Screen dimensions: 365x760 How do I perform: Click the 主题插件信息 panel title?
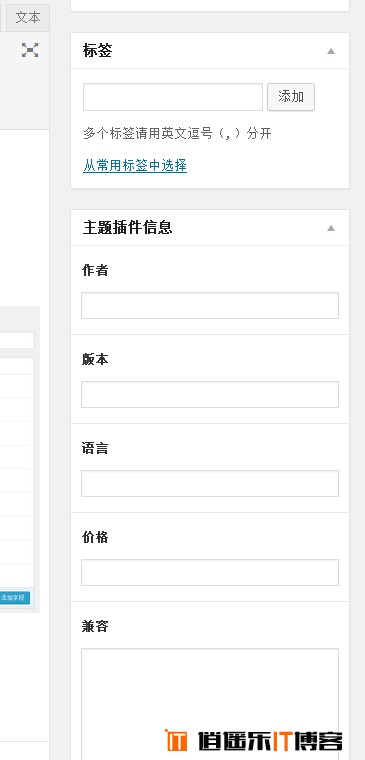click(127, 228)
